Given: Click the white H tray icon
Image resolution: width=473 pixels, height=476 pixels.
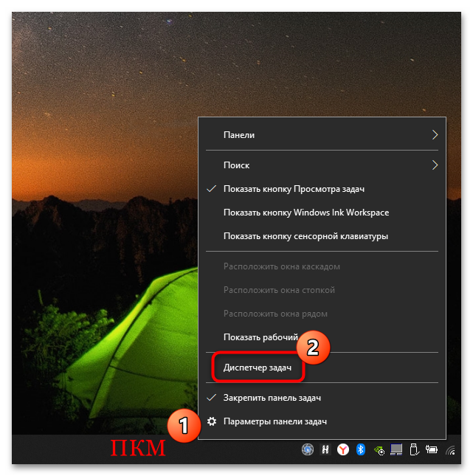Looking at the screenshot, I should coord(325,449).
